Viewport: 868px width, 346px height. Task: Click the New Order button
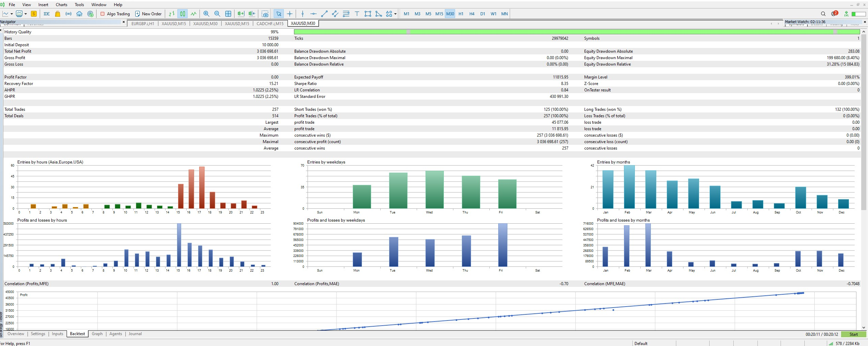pos(148,14)
